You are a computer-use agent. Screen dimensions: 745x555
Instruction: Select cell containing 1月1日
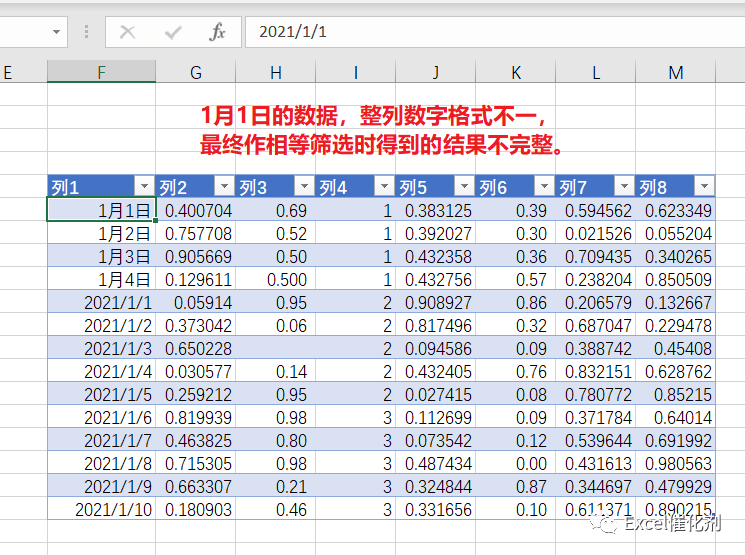tap(101, 210)
